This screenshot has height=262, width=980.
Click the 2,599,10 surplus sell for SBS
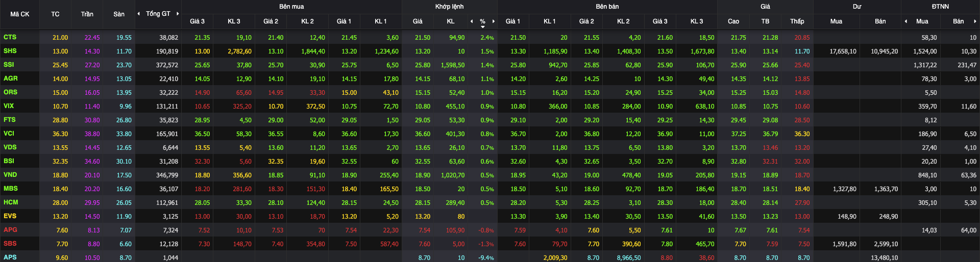click(886, 244)
